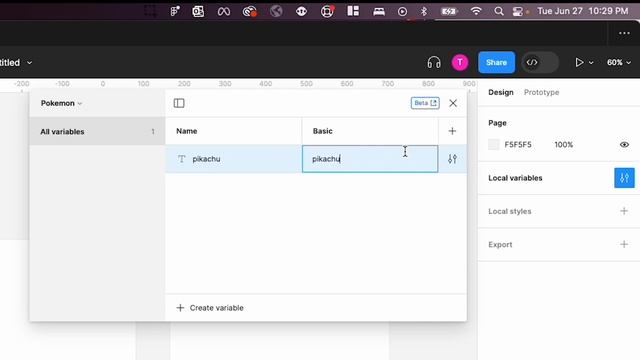
Task: Open the present options dropdown arrow
Action: (x=591, y=63)
